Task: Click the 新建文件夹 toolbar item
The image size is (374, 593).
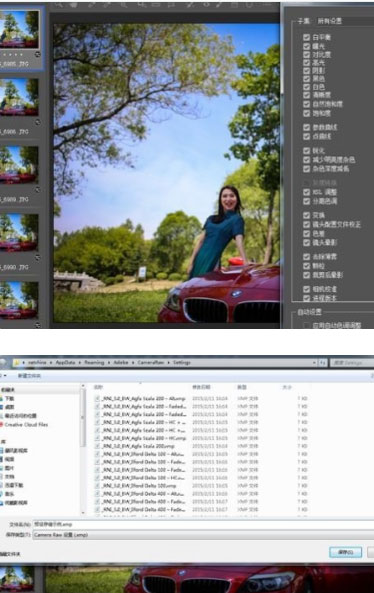Action: pyautogui.click(x=29, y=376)
